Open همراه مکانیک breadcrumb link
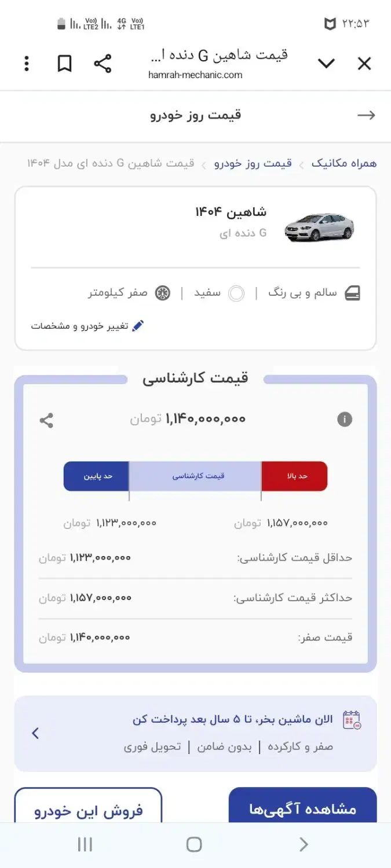 (344, 163)
